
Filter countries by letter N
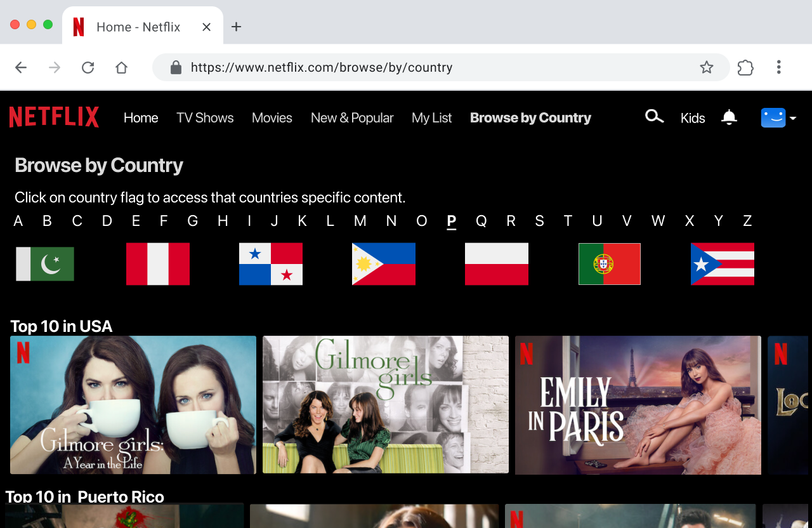(391, 221)
